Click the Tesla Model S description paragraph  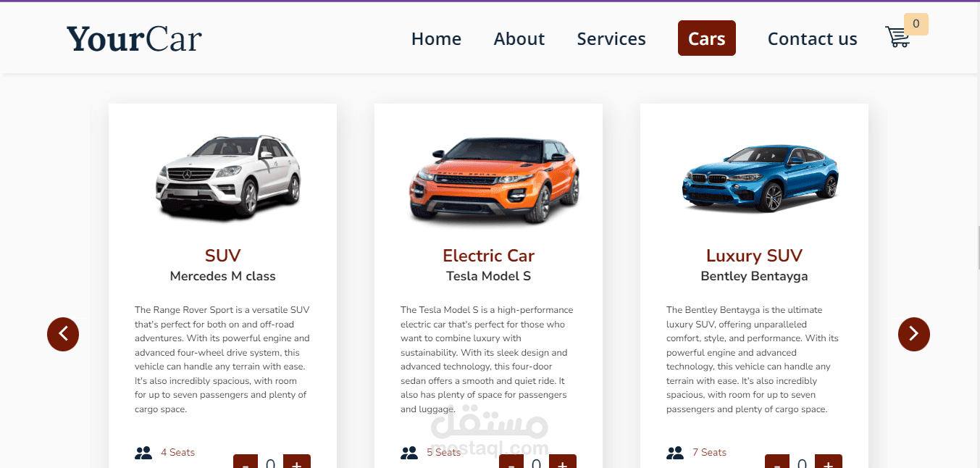[x=488, y=359]
